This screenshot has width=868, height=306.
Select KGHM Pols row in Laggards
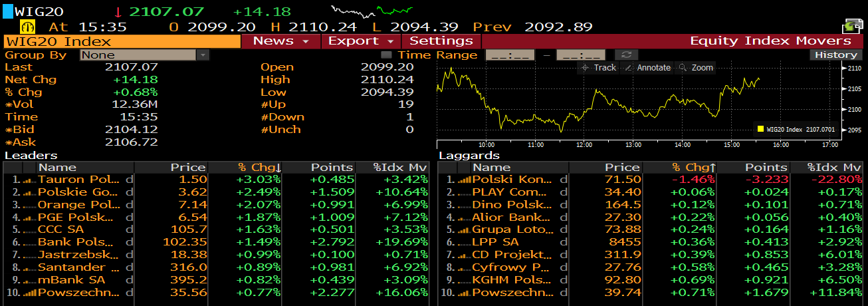pyautogui.click(x=651, y=280)
